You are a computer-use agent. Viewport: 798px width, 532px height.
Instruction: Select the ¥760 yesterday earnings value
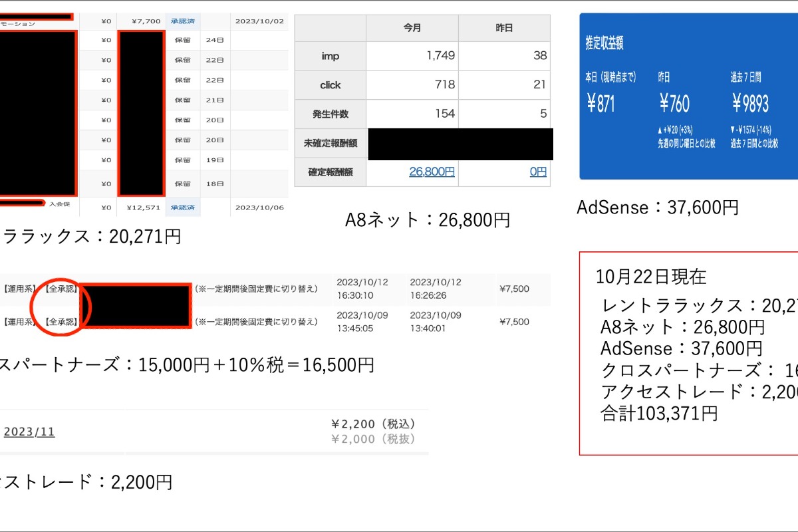674,104
